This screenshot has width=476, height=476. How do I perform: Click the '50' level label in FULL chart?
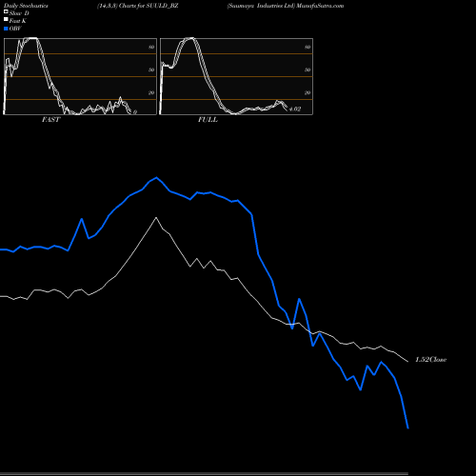307,69
